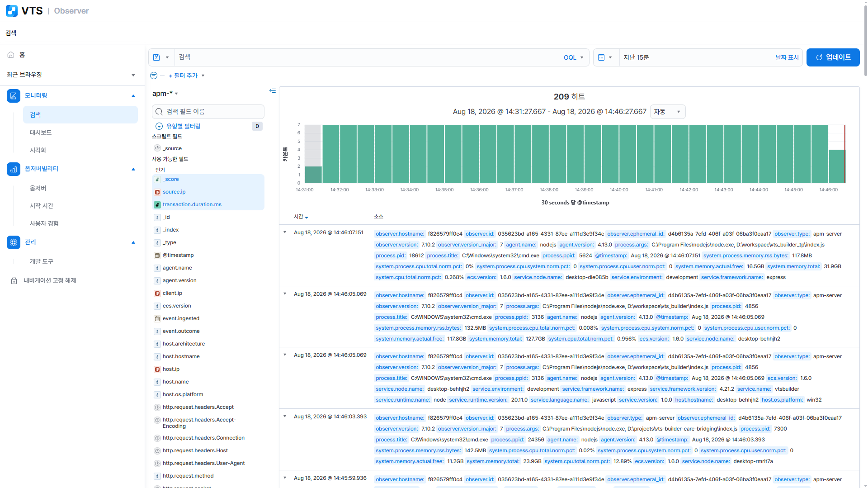Collapse the field sidebar with arrow icon
The width and height of the screenshot is (868, 488).
273,91
